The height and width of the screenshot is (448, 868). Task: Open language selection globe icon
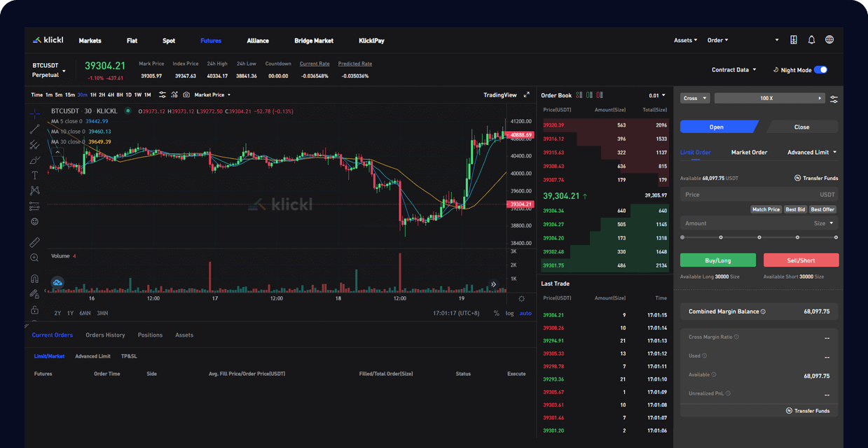829,40
